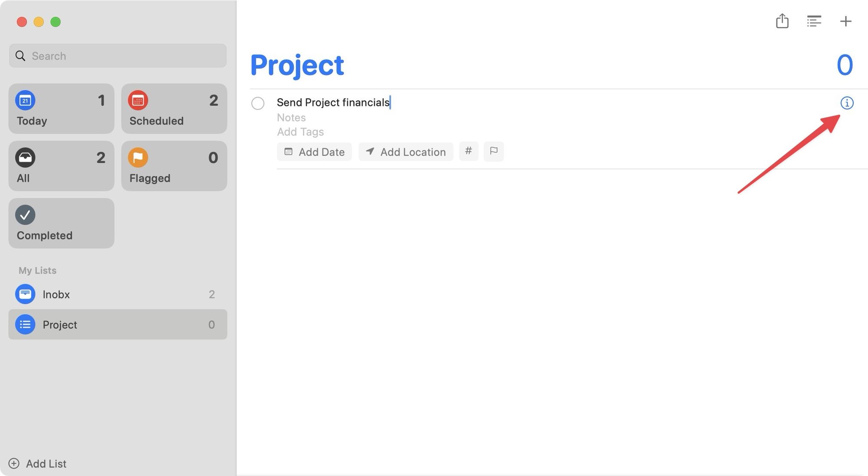Select the Scheduled smart list
This screenshot has width=868, height=476.
click(x=172, y=109)
